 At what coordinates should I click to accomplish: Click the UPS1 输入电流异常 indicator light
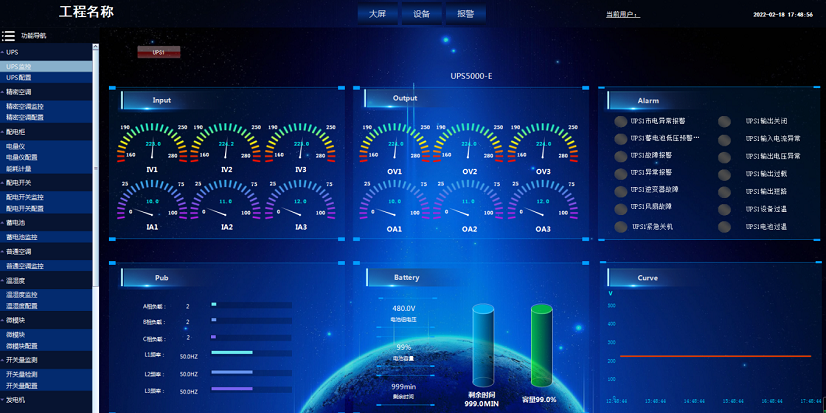[x=725, y=140]
